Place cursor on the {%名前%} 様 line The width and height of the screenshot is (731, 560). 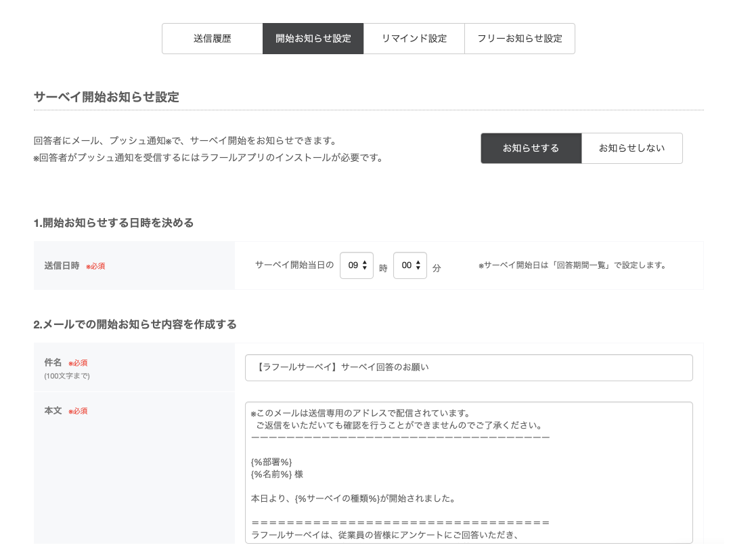[277, 474]
